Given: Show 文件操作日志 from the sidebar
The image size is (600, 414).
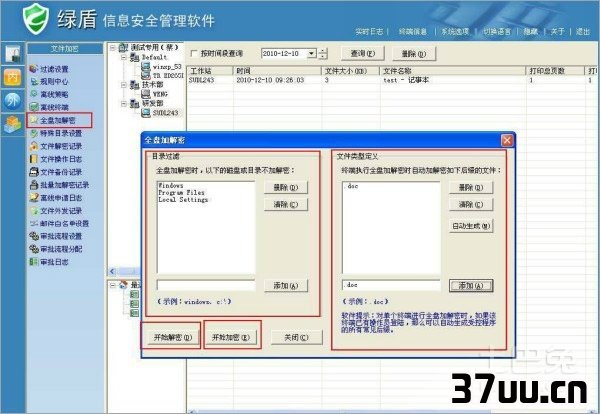Looking at the screenshot, I should [56, 159].
